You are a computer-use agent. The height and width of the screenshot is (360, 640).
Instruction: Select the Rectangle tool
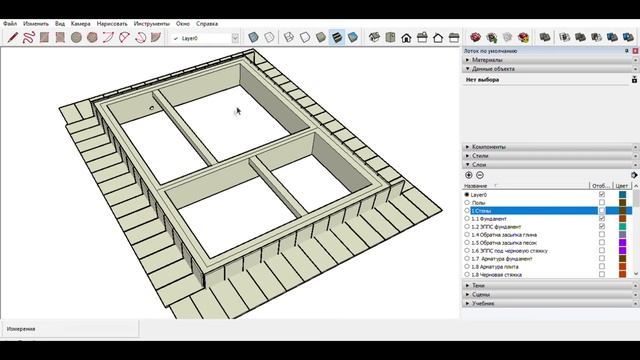tap(44, 38)
